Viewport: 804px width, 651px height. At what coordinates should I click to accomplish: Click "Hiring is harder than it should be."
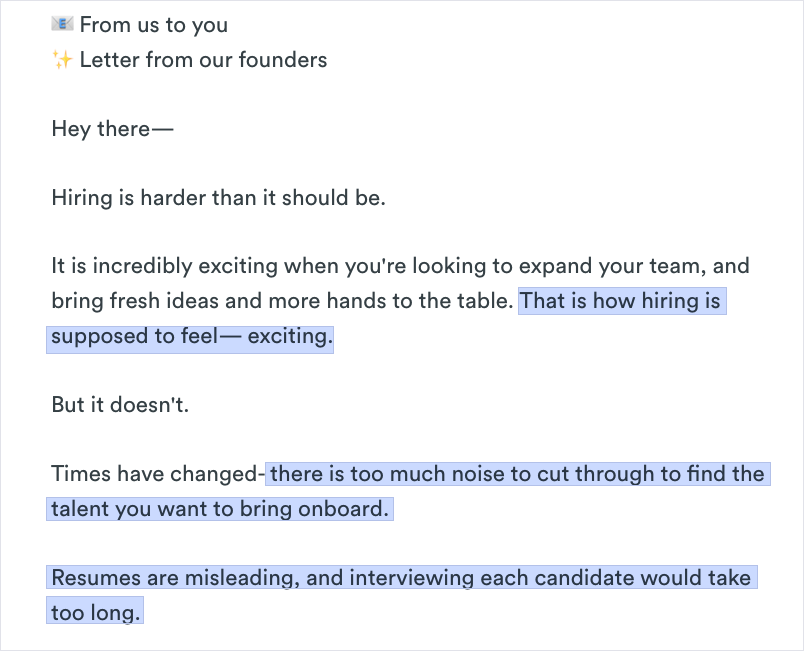(218, 198)
